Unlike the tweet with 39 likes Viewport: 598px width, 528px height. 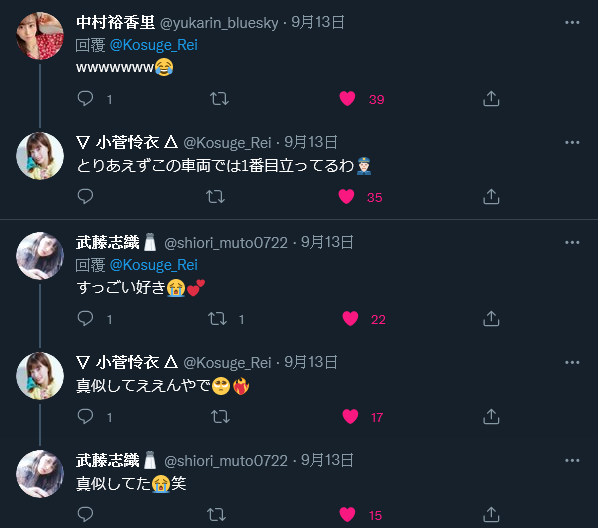347,99
